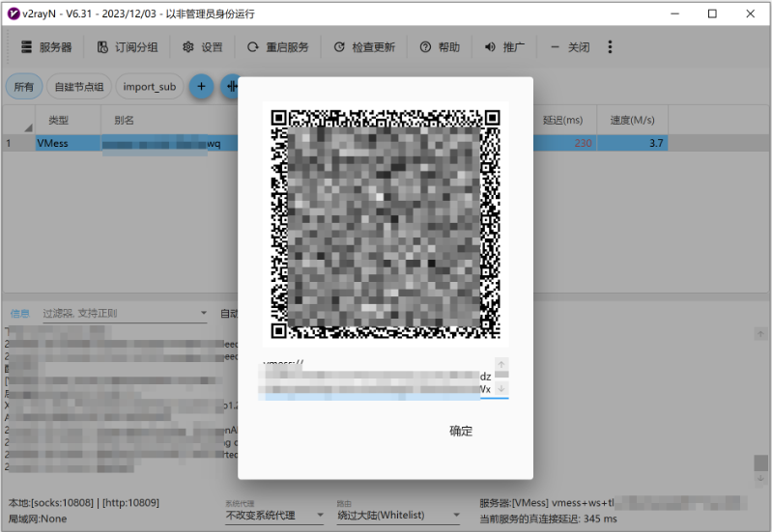The height and width of the screenshot is (532, 772).
Task: Maximize the v2rayN window
Action: point(712,14)
